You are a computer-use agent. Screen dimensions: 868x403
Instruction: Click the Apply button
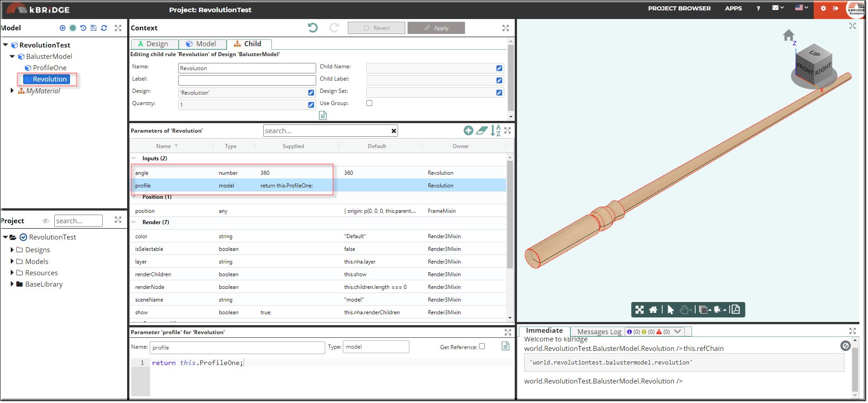click(x=436, y=28)
